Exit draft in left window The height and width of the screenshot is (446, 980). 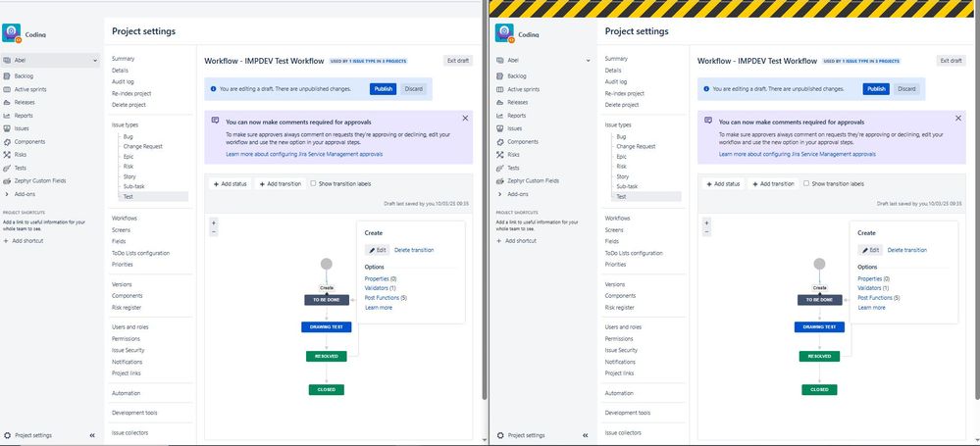click(458, 61)
